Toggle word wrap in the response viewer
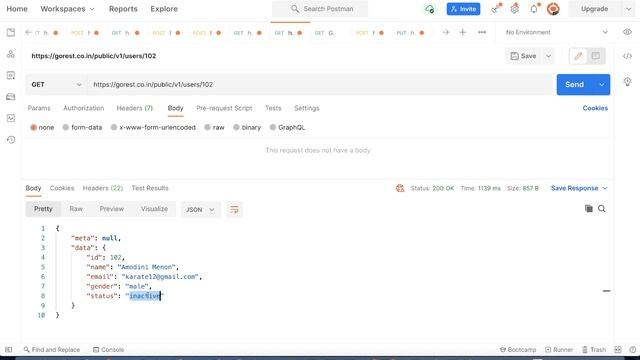640x360 pixels. tap(234, 209)
